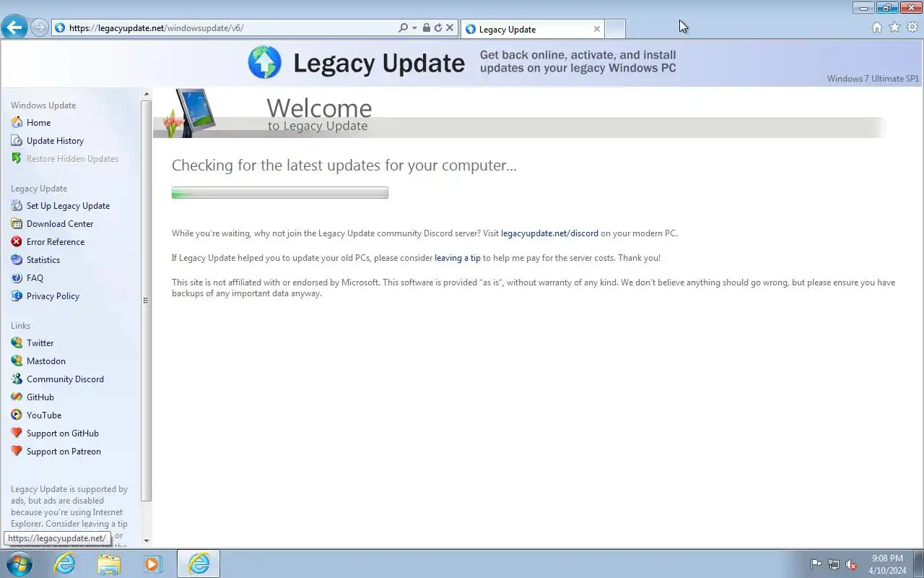Click the browser Forward arrow button

[x=40, y=27]
